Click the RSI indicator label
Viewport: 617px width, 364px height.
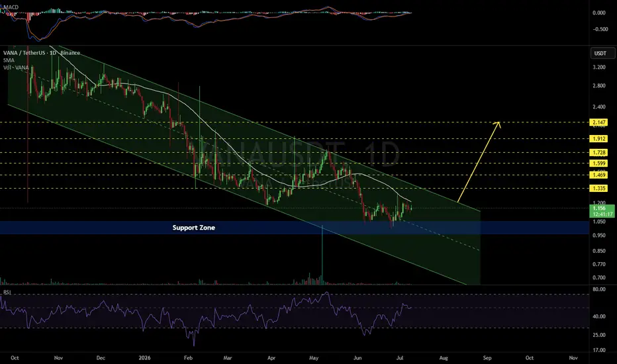pos(7,293)
